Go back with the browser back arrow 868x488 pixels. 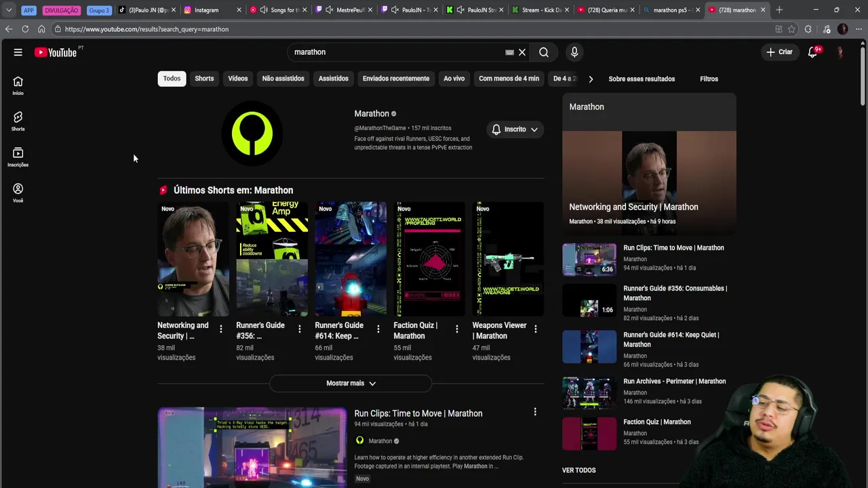pos(9,29)
